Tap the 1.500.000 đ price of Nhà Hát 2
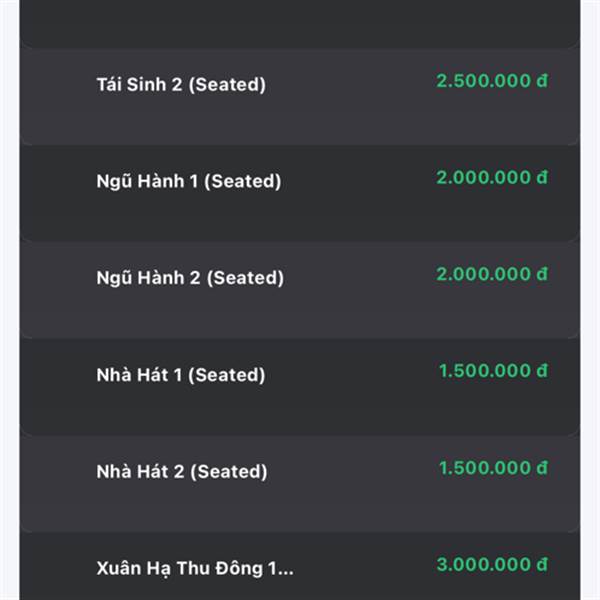 click(493, 468)
